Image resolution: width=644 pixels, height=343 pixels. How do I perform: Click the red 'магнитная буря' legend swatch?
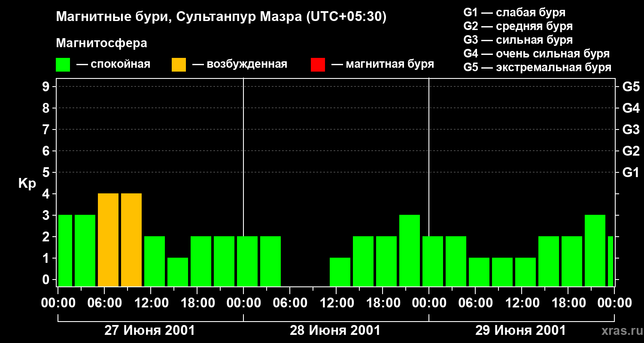pos(318,65)
